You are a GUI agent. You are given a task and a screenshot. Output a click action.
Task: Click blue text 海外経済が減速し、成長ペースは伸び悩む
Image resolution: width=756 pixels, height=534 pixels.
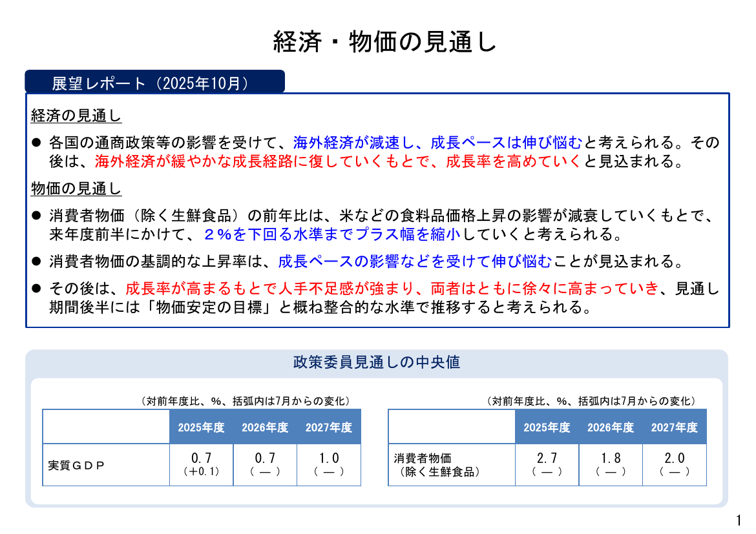[x=438, y=143]
